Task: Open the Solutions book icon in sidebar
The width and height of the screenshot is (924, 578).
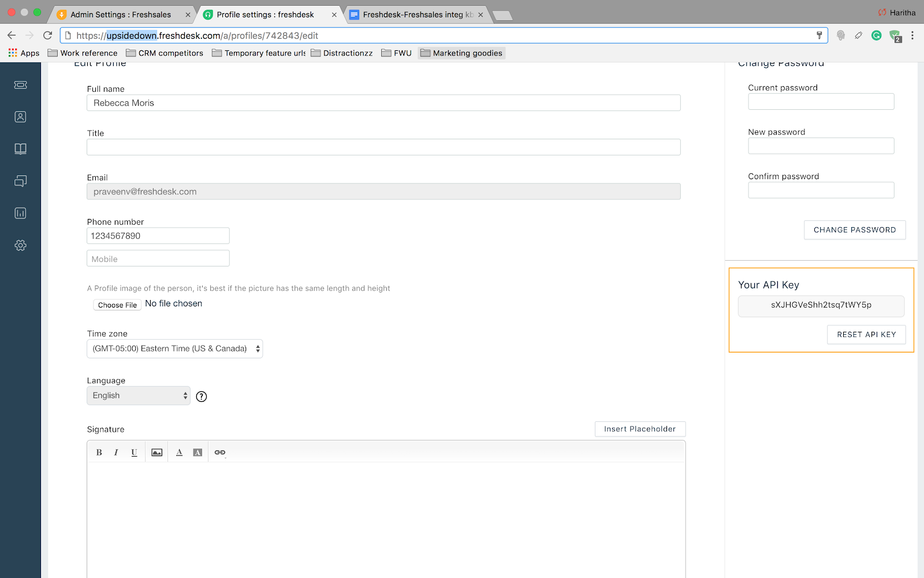Action: [20, 149]
